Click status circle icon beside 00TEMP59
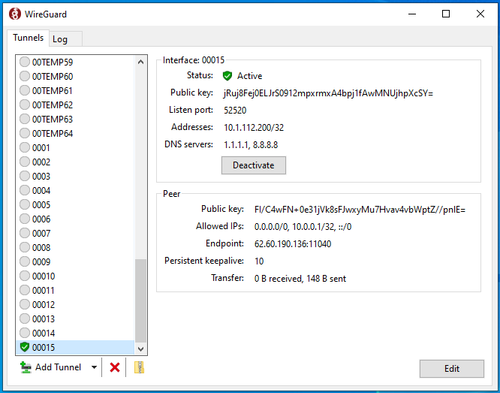Viewport: 500px width, 393px height. pyautogui.click(x=24, y=62)
